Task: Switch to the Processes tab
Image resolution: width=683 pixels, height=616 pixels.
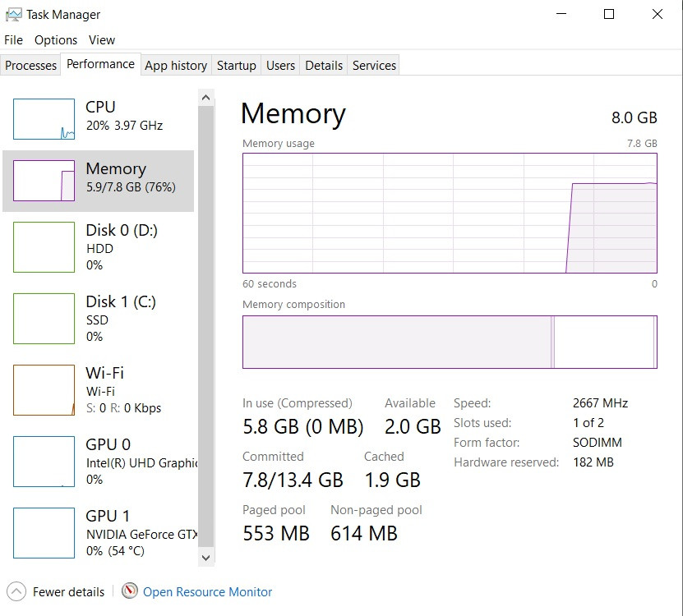Action: (31, 66)
